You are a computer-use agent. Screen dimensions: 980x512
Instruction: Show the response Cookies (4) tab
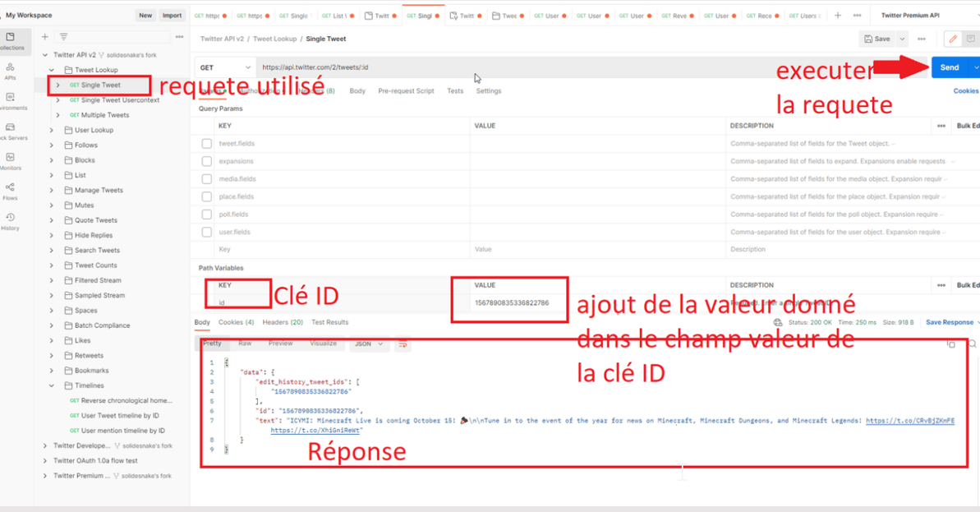237,323
